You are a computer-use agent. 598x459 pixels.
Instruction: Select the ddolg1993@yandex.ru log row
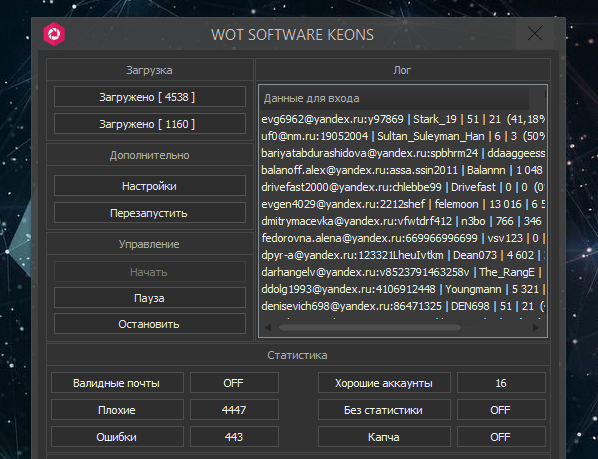pyautogui.click(x=403, y=289)
